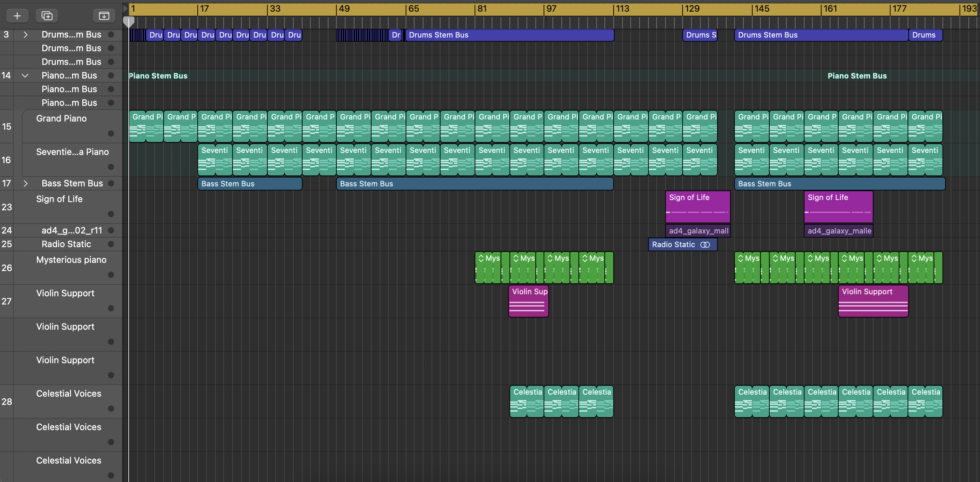Select the first Violin Sup region
This screenshot has height=482, width=980.
pyautogui.click(x=529, y=301)
